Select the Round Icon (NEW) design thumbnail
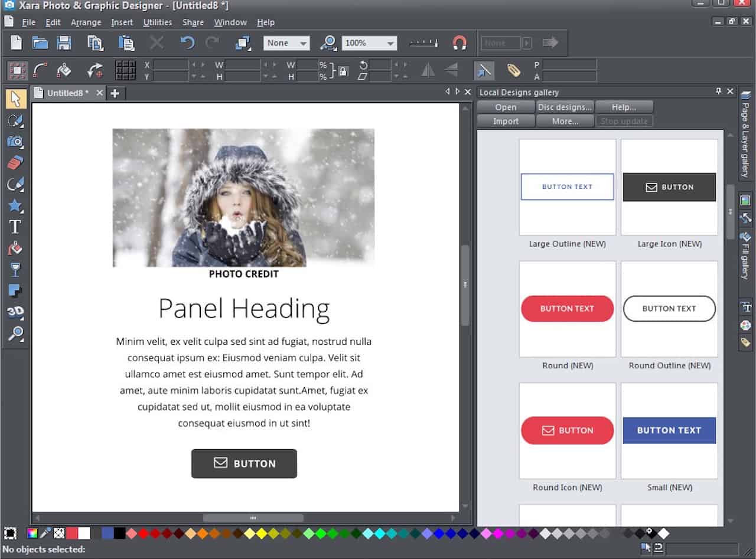Image resolution: width=756 pixels, height=559 pixels. click(x=567, y=431)
